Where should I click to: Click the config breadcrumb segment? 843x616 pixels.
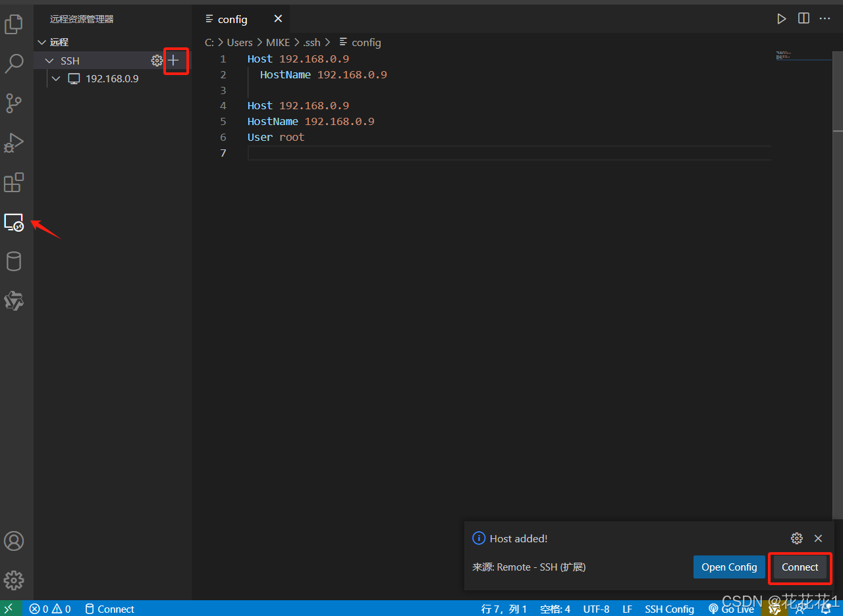pos(360,42)
